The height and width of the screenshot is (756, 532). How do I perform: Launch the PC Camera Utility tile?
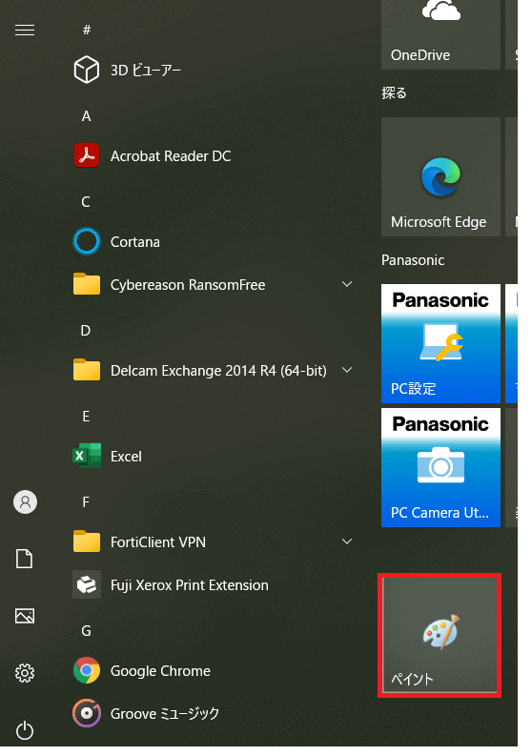tap(440, 468)
